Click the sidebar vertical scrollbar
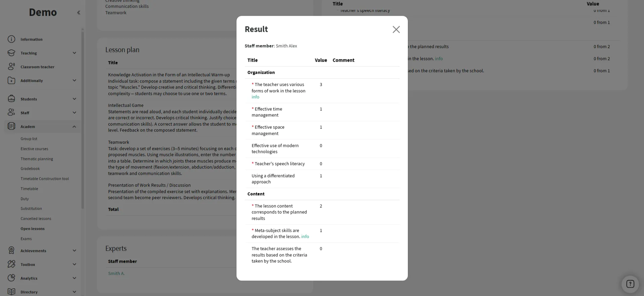644x296 pixels. point(83,117)
